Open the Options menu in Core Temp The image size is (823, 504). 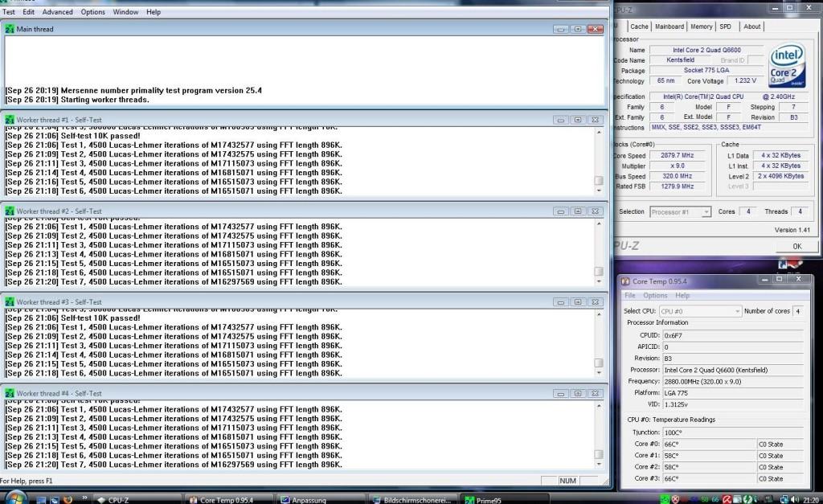coord(655,296)
